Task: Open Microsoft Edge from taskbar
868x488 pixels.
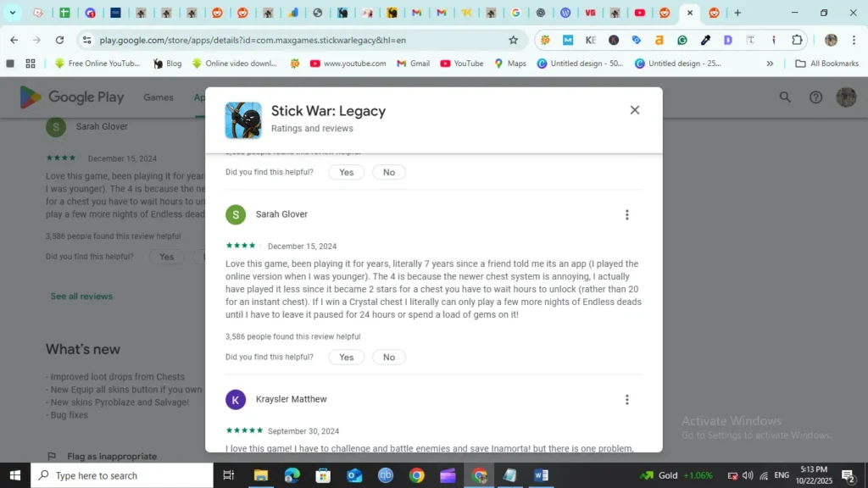Action: click(292, 475)
